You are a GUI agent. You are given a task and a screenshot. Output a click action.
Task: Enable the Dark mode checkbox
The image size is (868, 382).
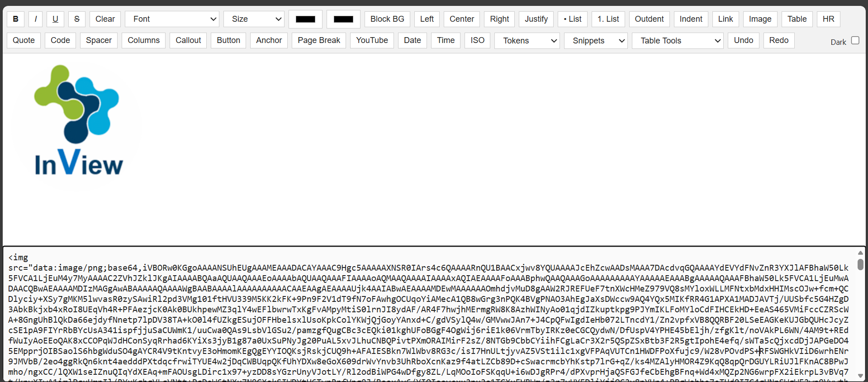coord(855,40)
